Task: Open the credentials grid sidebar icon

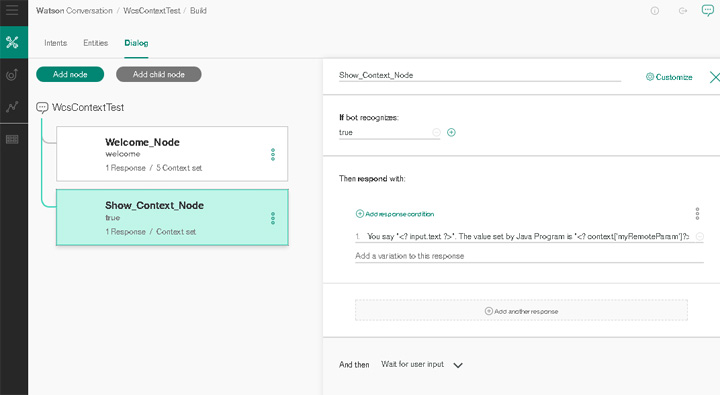Action: tap(12, 139)
